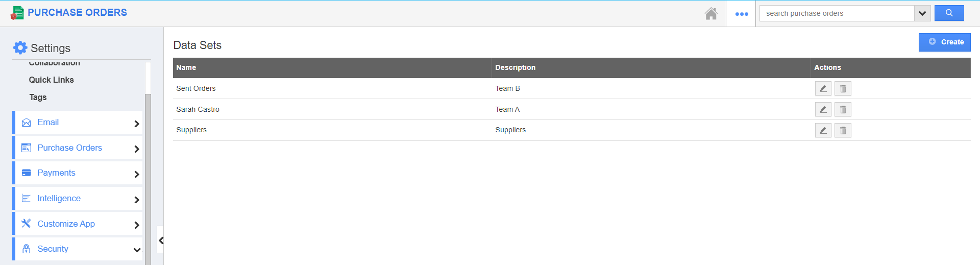Viewport: 980px width, 265px height.
Task: Open Quick Links settings item
Action: pyautogui.click(x=51, y=80)
